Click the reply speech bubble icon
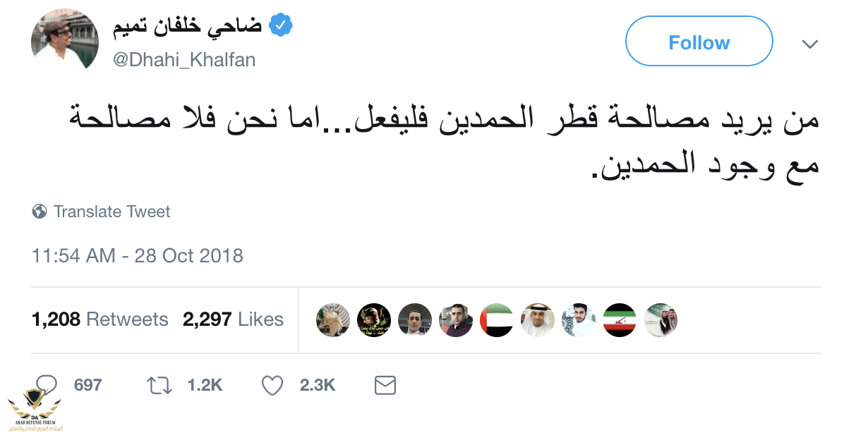This screenshot has width=868, height=433. coord(47,385)
